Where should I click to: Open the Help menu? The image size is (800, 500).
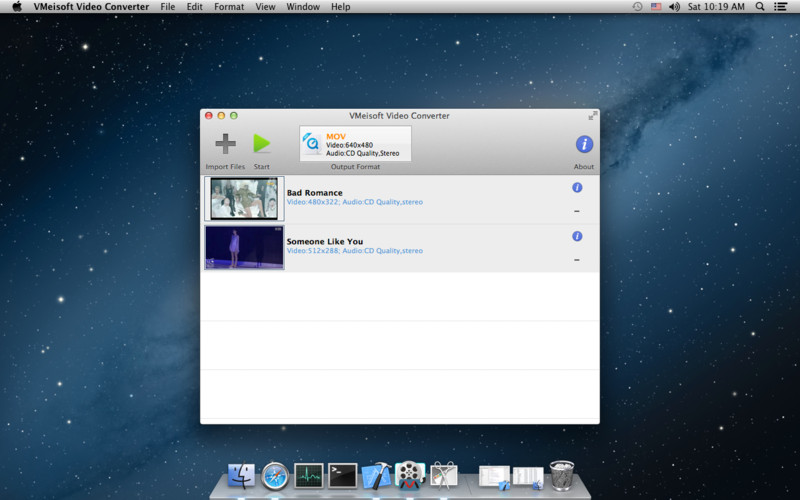point(340,7)
